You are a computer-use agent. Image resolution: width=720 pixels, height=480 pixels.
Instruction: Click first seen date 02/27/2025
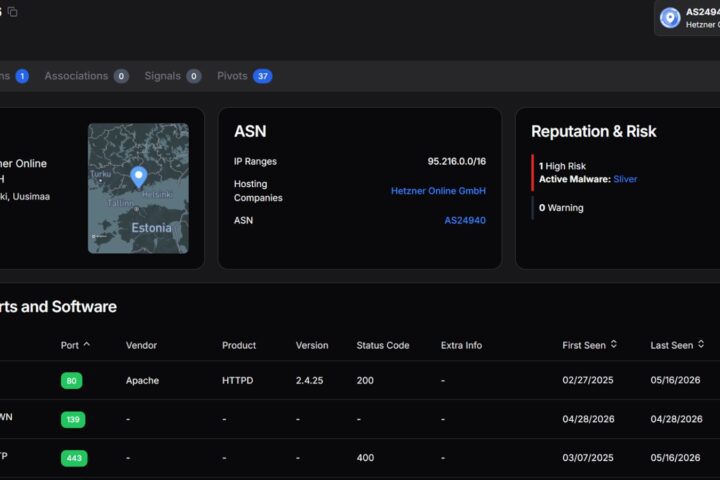588,380
